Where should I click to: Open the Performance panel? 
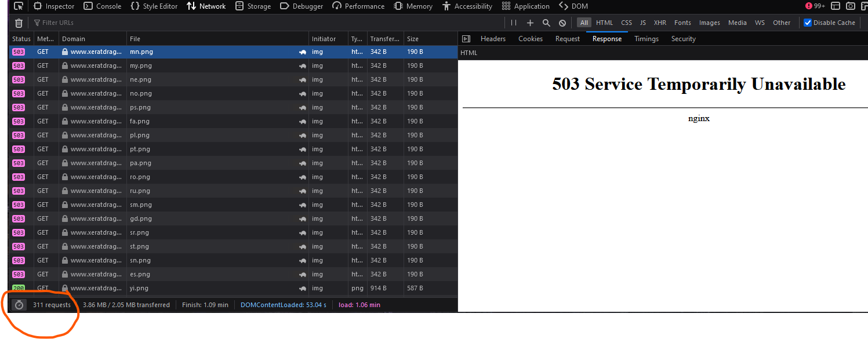[358, 6]
